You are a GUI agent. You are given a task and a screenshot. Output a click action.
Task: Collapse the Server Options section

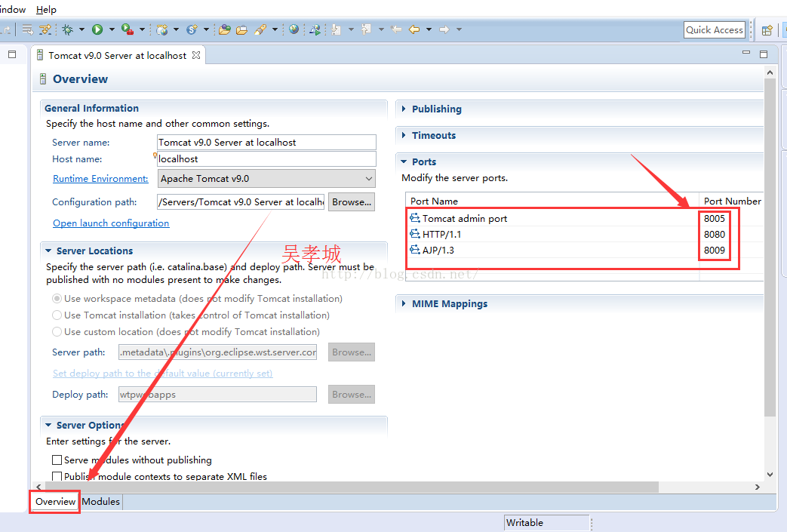click(x=48, y=425)
